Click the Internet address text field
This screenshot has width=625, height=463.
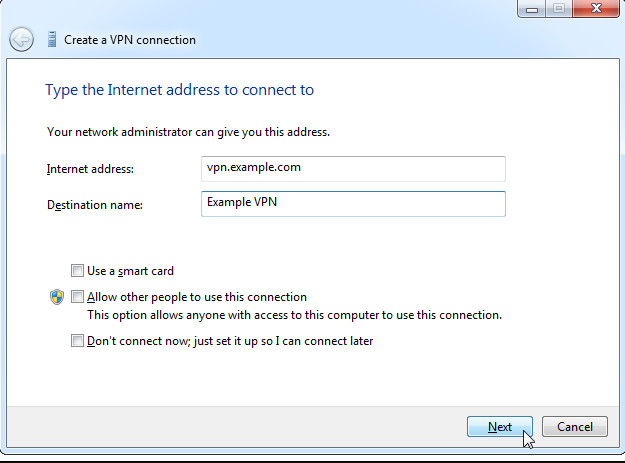click(x=353, y=168)
